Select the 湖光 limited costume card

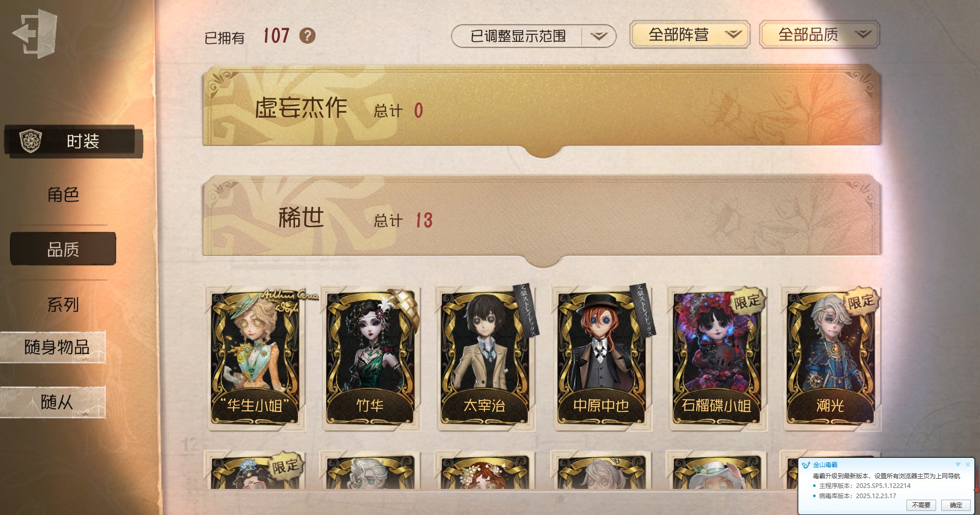pos(832,358)
